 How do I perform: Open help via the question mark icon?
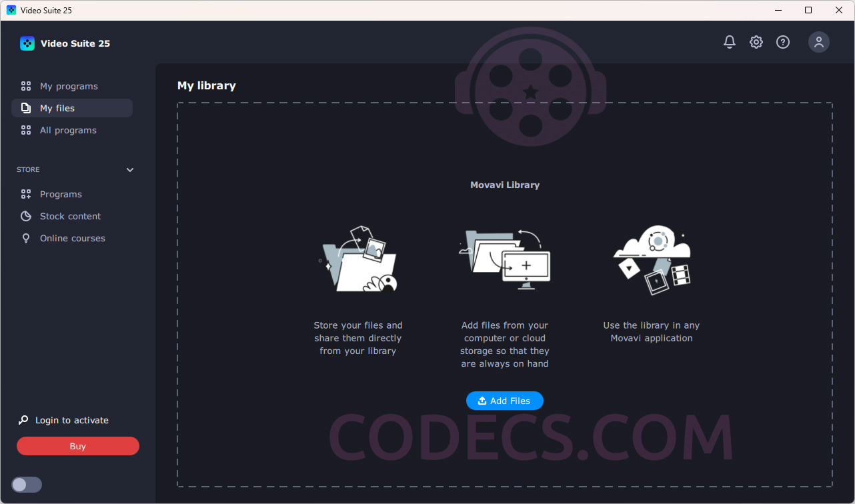(783, 42)
